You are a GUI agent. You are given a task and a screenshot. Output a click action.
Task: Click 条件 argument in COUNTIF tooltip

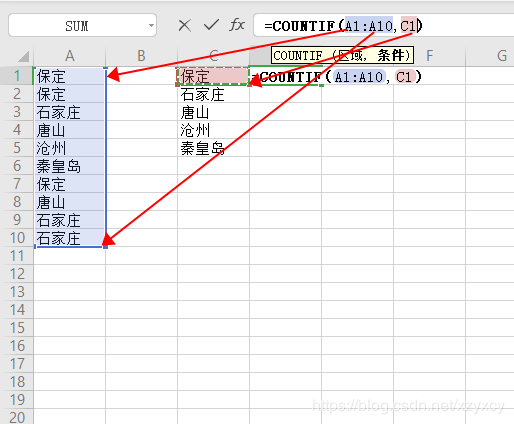(390, 55)
